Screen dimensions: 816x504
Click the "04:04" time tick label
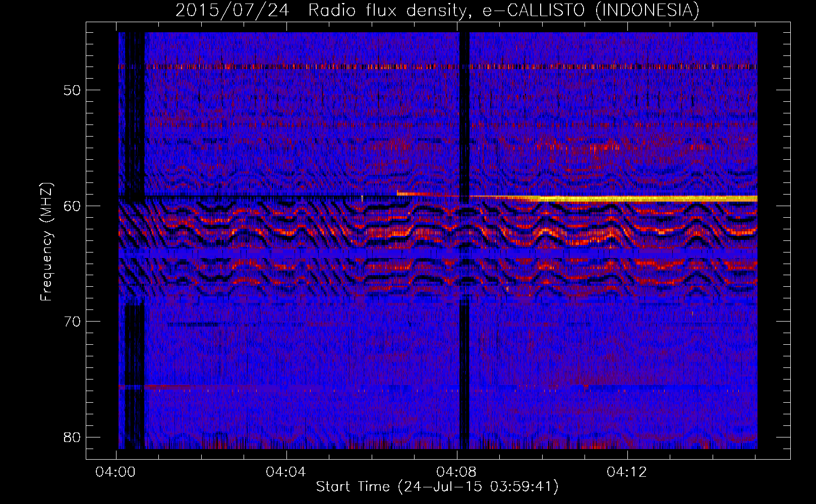[x=286, y=472]
